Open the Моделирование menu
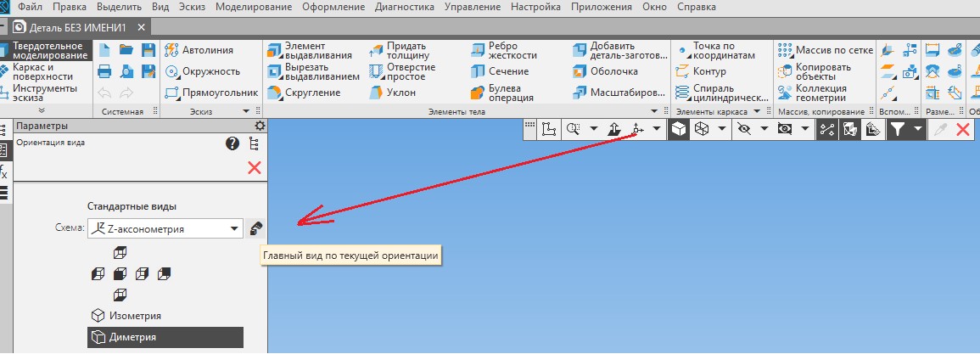 pos(254,8)
